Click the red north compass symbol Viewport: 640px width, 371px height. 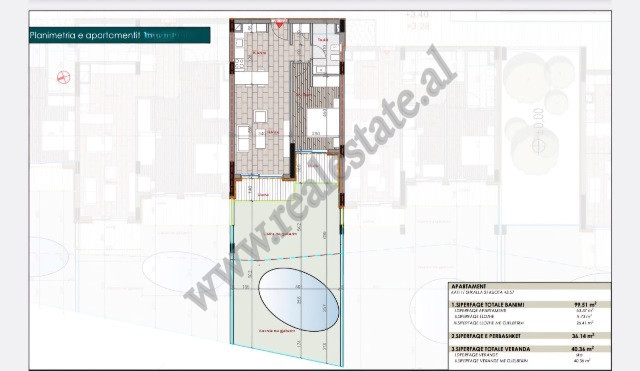tap(63, 77)
